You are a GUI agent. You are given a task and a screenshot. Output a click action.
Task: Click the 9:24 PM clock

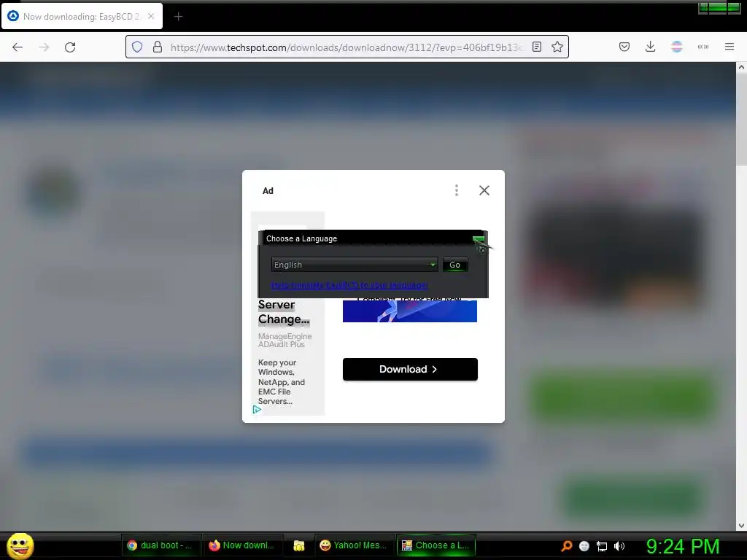point(683,546)
